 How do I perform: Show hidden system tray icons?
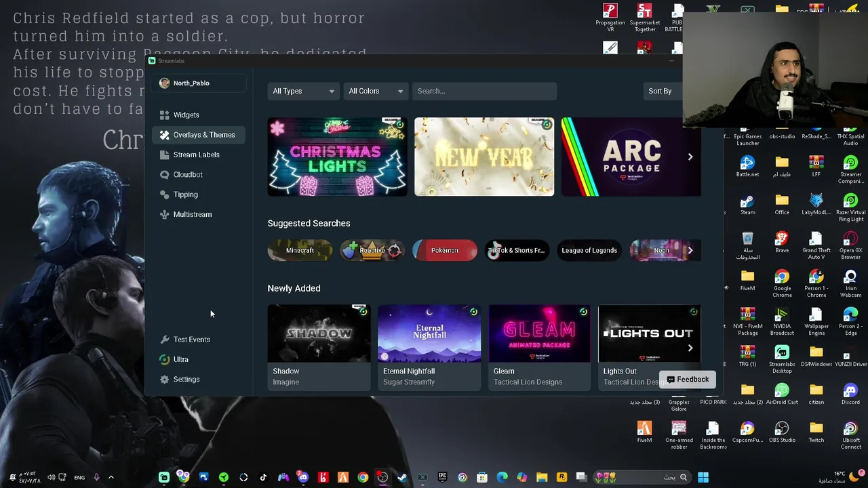(x=111, y=477)
